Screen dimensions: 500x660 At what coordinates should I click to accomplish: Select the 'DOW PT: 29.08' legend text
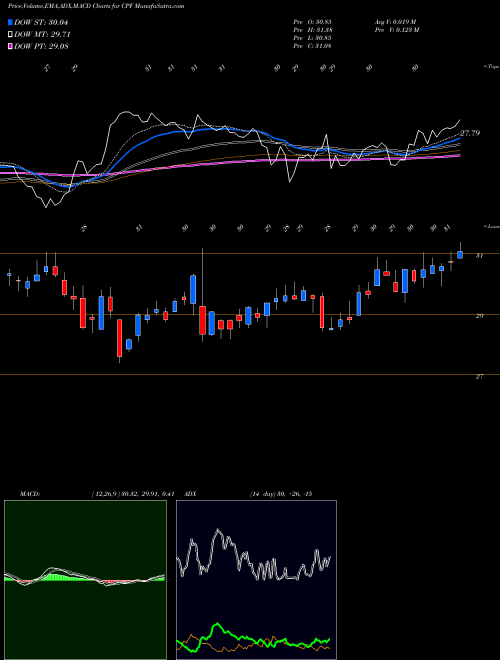tap(41, 46)
